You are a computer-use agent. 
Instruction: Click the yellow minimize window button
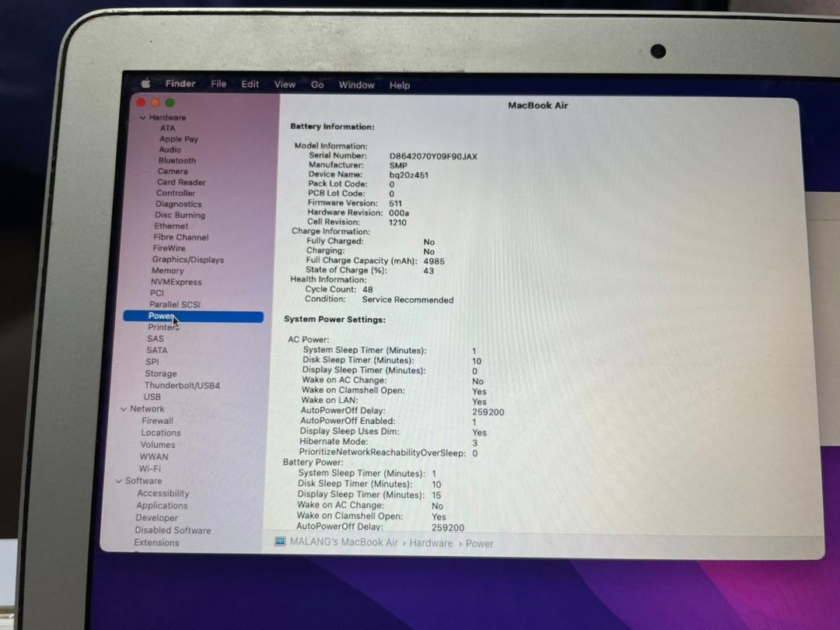[x=156, y=103]
